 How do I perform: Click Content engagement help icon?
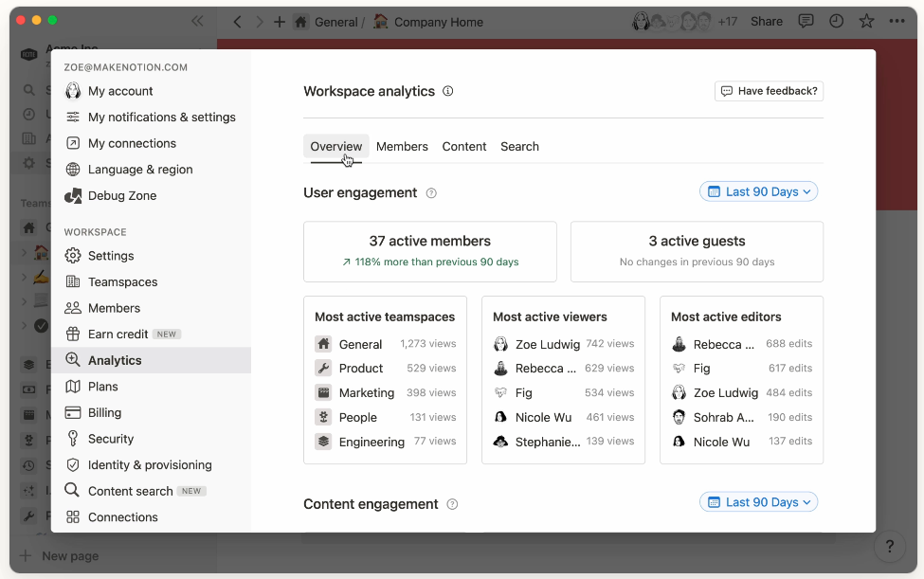pos(452,504)
